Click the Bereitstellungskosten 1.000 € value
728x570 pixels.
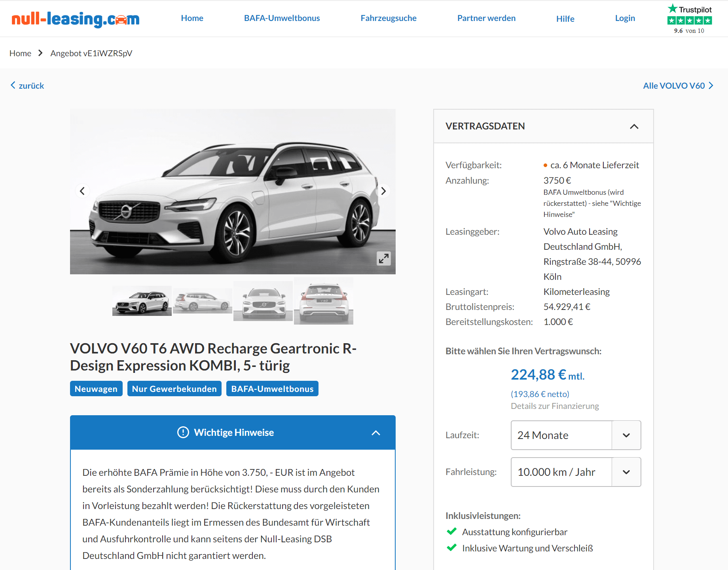(558, 322)
